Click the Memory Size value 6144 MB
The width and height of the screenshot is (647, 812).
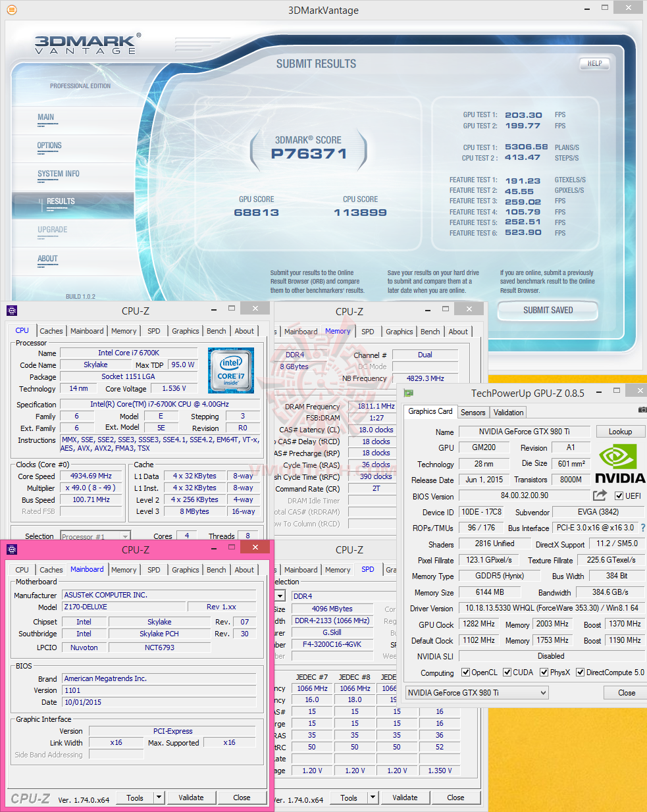point(489,592)
